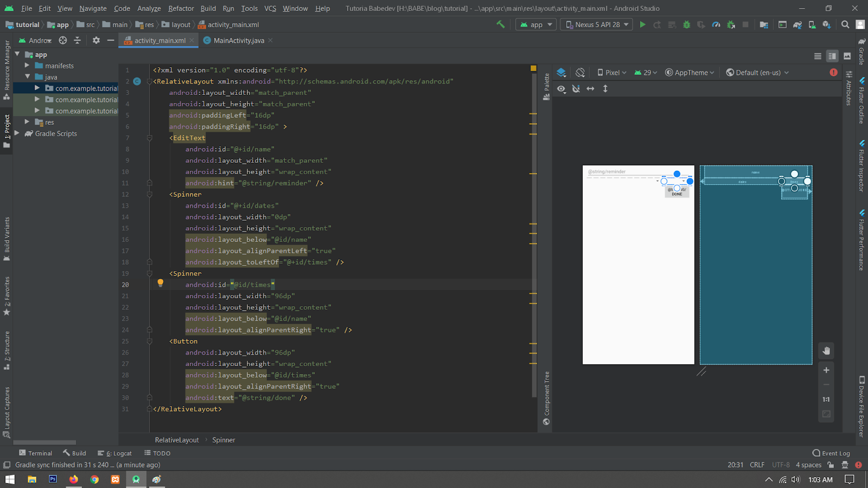Open the Terminal tool window
868x488 pixels.
pos(35,453)
